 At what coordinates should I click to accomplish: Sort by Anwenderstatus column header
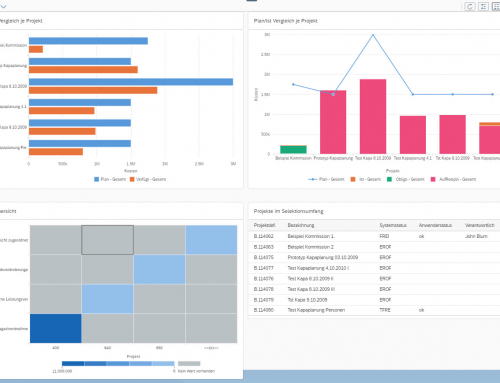(x=435, y=225)
